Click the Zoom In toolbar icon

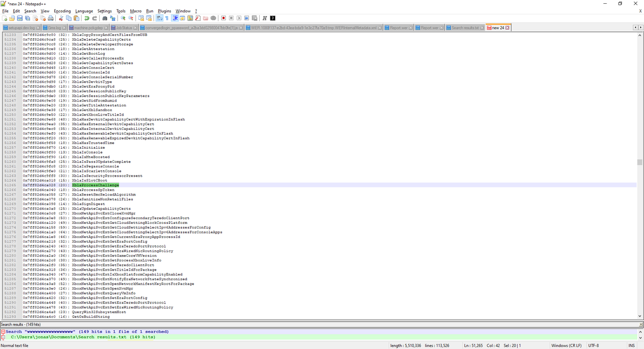point(123,18)
